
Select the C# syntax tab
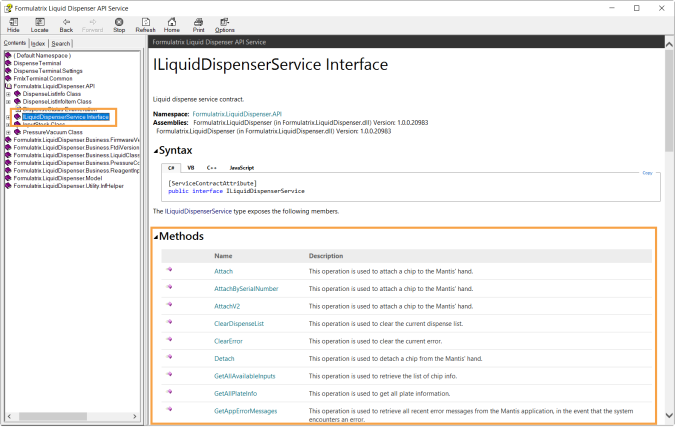(x=171, y=168)
